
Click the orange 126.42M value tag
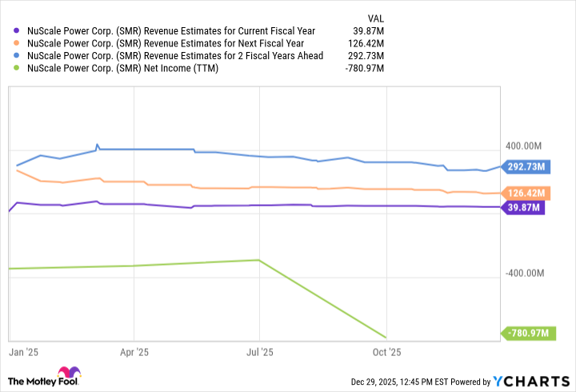click(x=525, y=193)
